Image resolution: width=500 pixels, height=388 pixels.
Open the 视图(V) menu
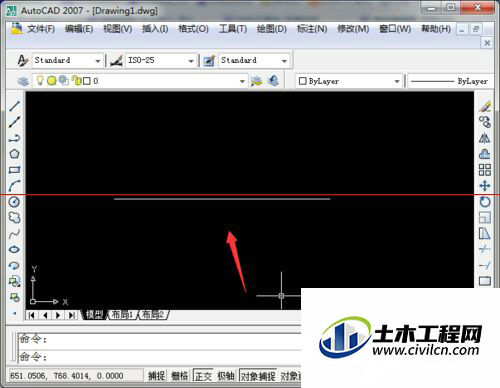[x=118, y=29]
